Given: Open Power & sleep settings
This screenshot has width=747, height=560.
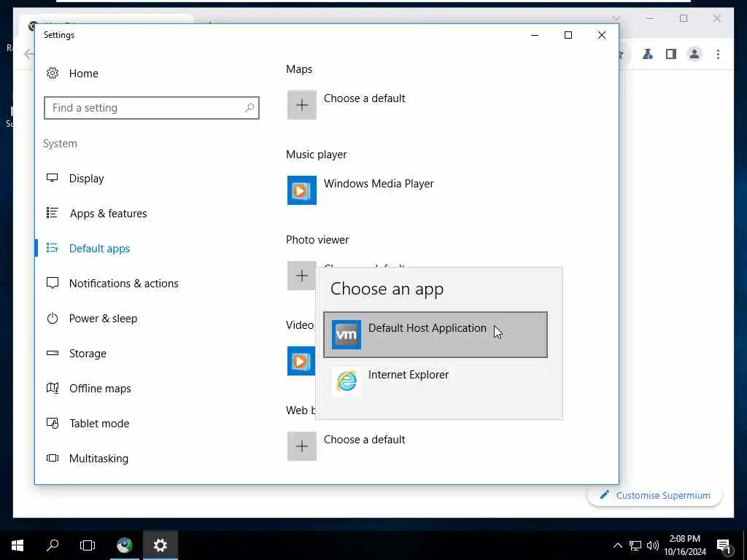Looking at the screenshot, I should pos(103,319).
